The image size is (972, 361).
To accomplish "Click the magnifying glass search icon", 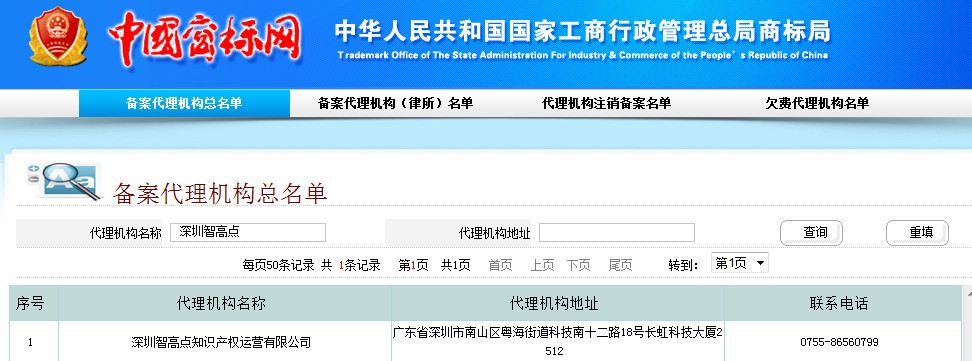I will tap(63, 181).
